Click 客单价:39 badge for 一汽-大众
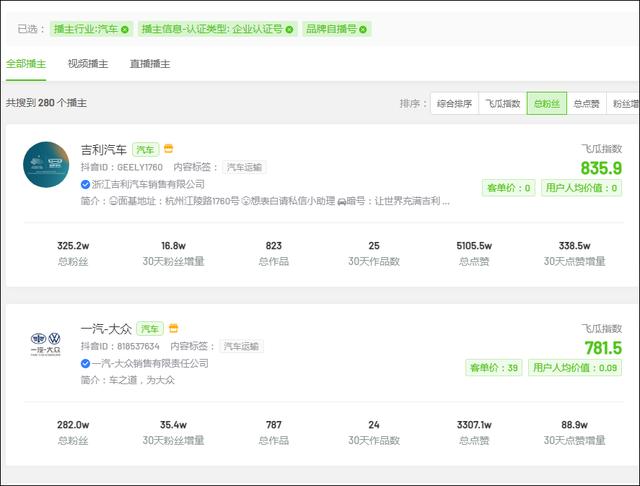Viewport: 640px width, 486px height. tap(494, 368)
